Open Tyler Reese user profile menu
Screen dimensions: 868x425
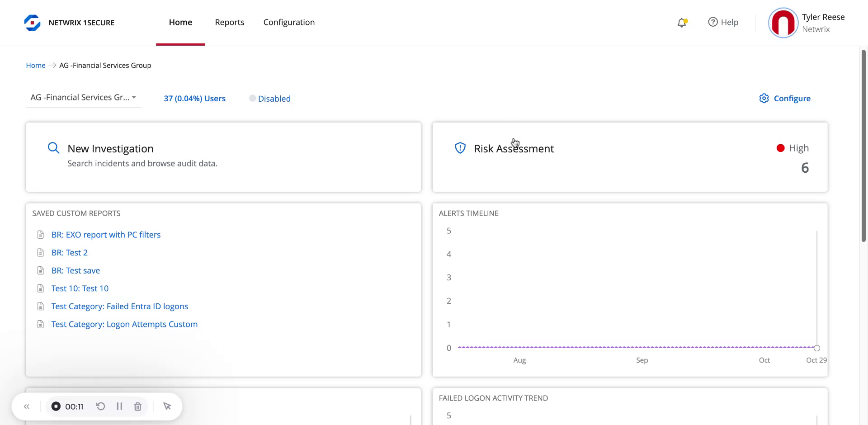[x=807, y=23]
